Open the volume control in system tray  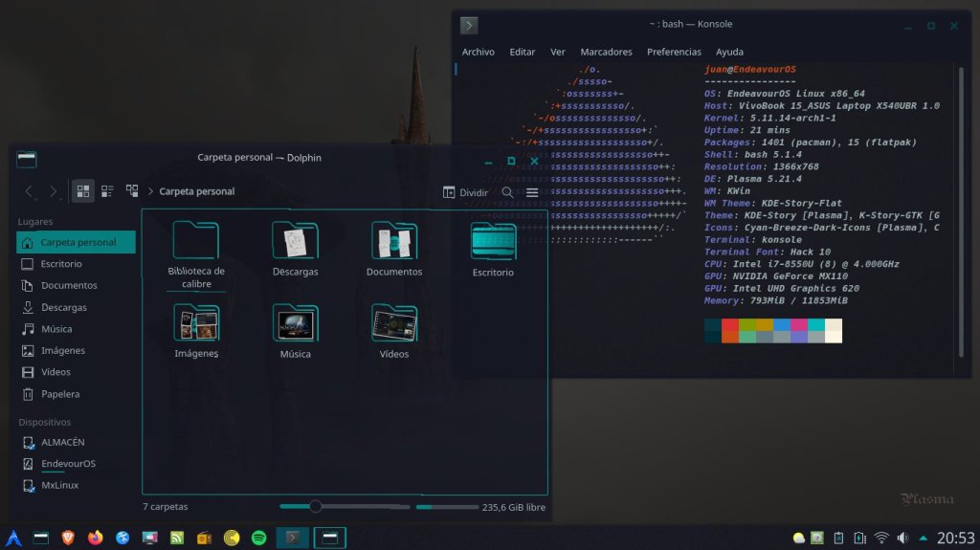click(x=902, y=539)
